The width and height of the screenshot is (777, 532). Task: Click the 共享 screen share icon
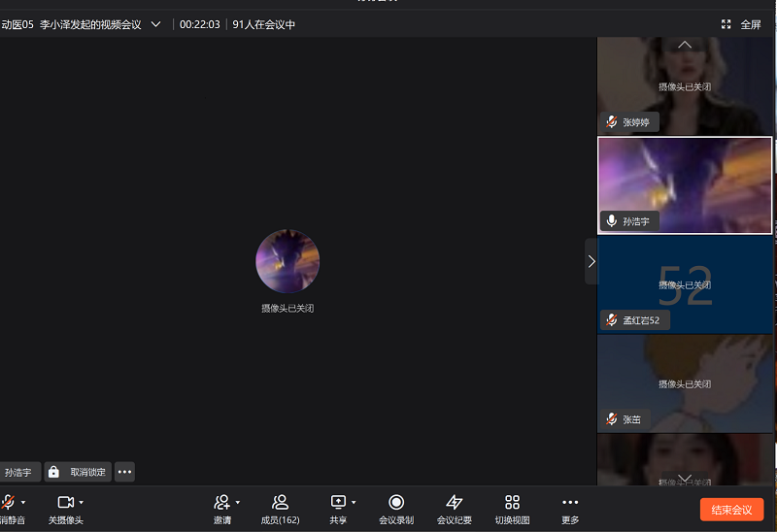click(338, 502)
